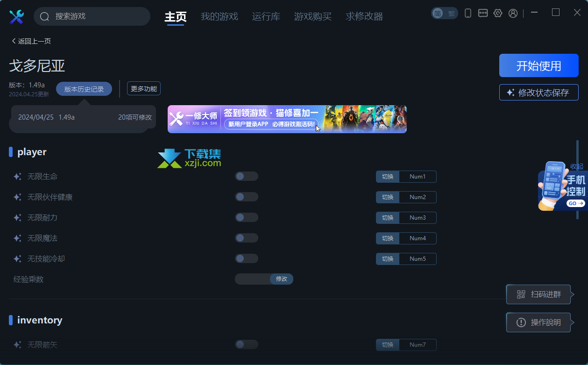Click the mobile phone icon in top bar
The image size is (588, 365).
click(468, 13)
